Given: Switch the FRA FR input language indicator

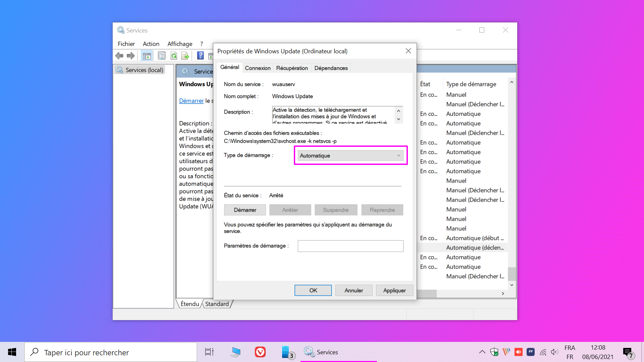Looking at the screenshot, I should [x=570, y=352].
